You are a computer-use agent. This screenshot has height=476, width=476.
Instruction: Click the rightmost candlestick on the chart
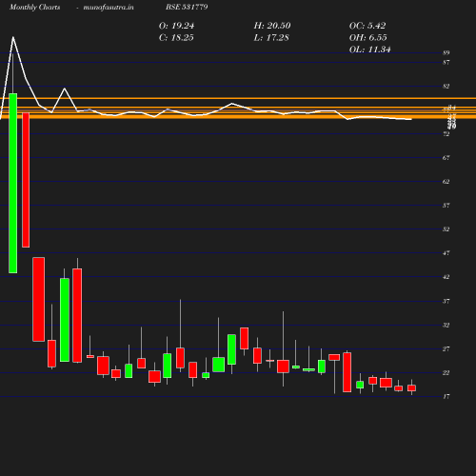411,387
